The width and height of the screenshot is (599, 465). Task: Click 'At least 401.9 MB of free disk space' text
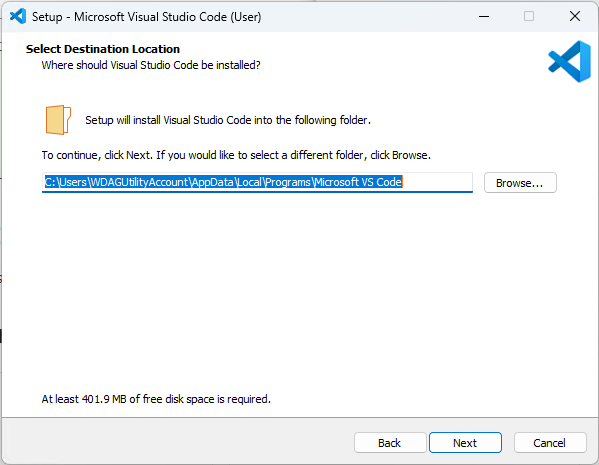pos(156,399)
